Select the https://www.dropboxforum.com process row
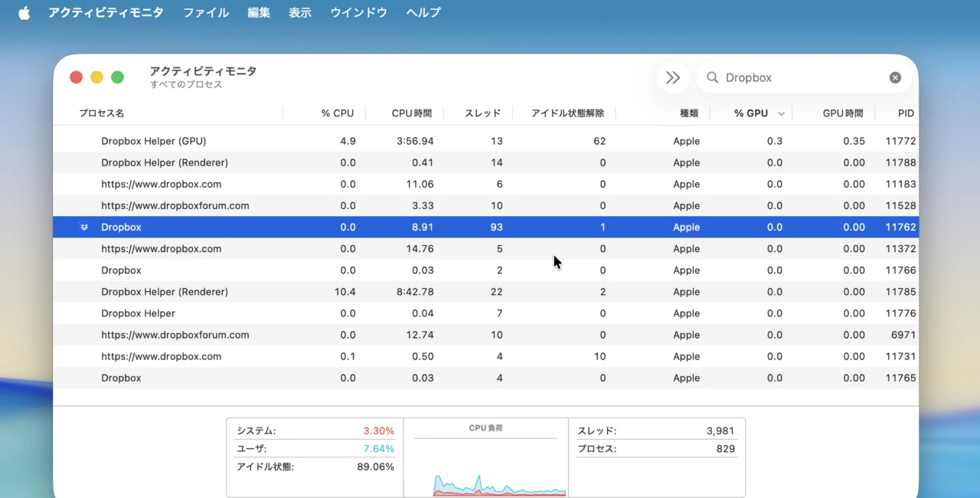The image size is (980, 498). coord(306,205)
